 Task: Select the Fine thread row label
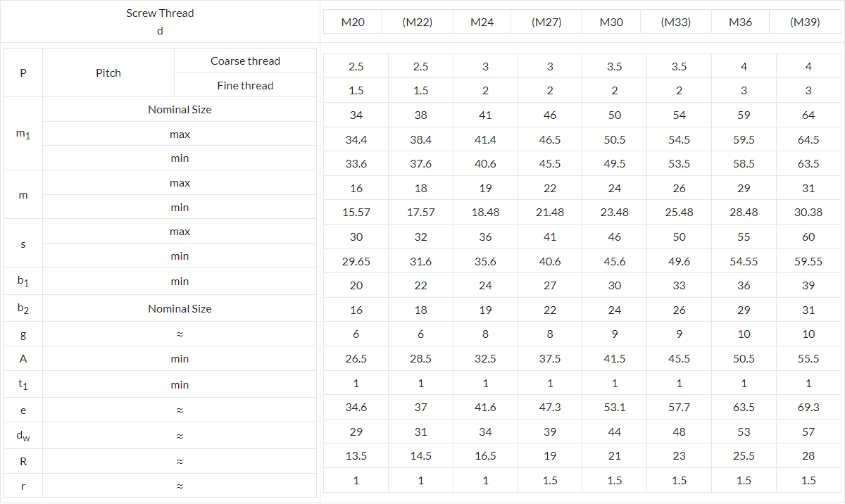pos(245,86)
